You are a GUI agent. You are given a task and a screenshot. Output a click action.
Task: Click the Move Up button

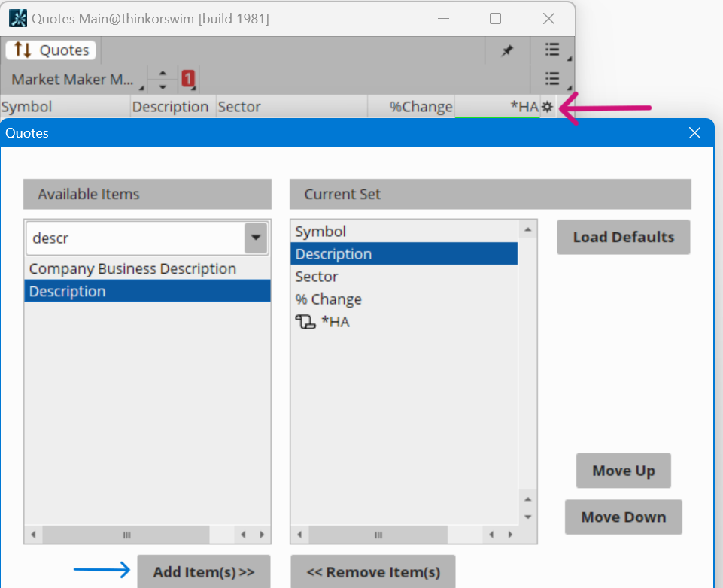[x=624, y=471]
